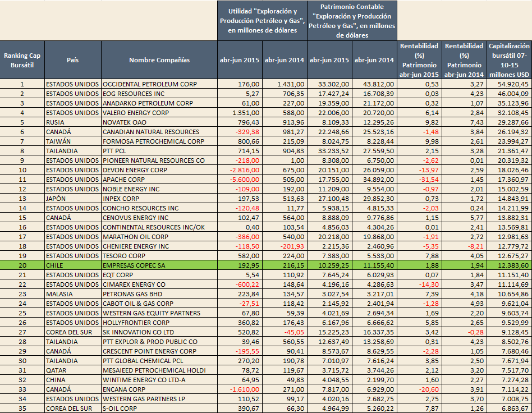Image resolution: width=532 pixels, height=413 pixels.
Task: Click the negative value '-1.610,00'
Action: click(x=240, y=389)
